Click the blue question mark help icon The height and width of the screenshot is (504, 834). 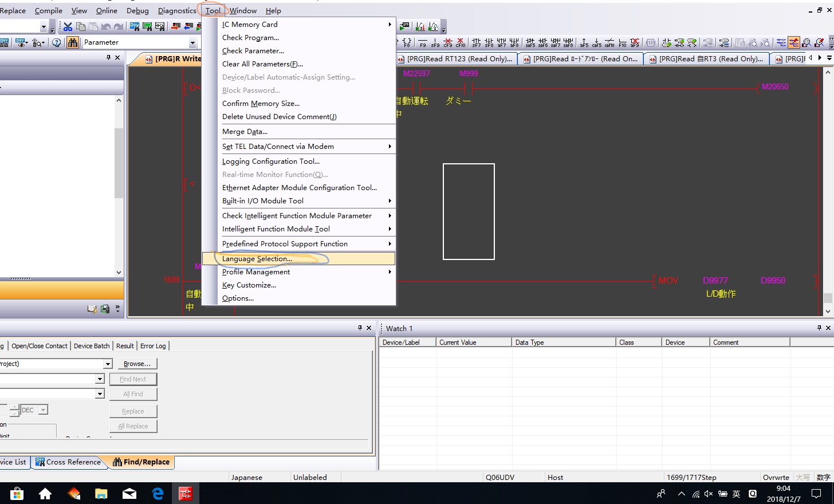coord(56,42)
